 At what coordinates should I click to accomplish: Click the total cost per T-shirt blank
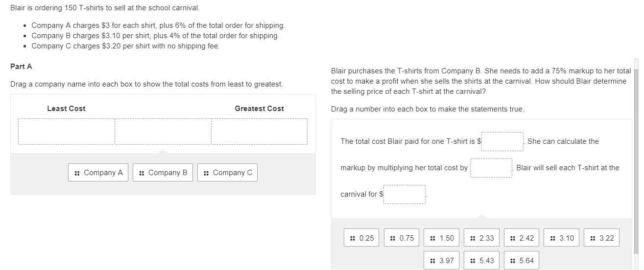(502, 141)
